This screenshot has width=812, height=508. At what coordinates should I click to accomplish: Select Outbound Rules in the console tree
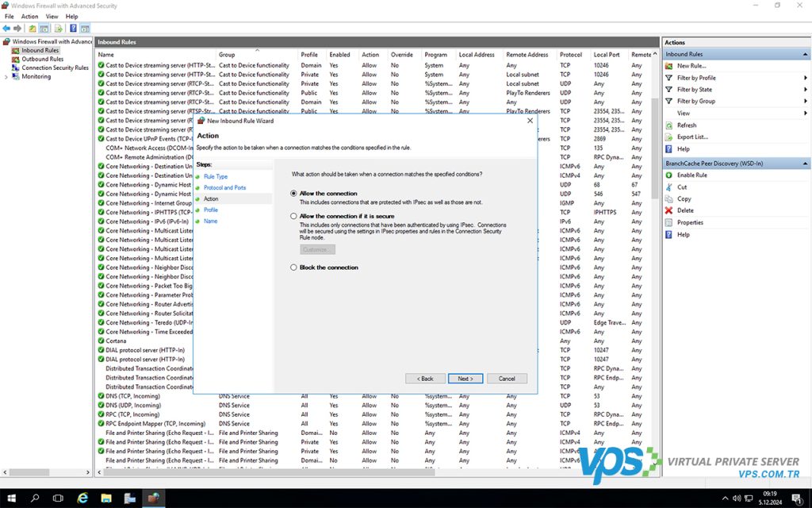pos(43,59)
